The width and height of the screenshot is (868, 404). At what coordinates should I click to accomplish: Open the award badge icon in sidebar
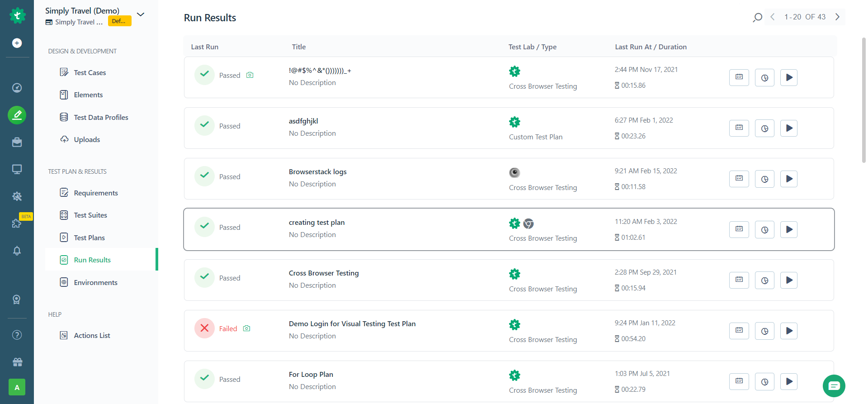point(17,299)
